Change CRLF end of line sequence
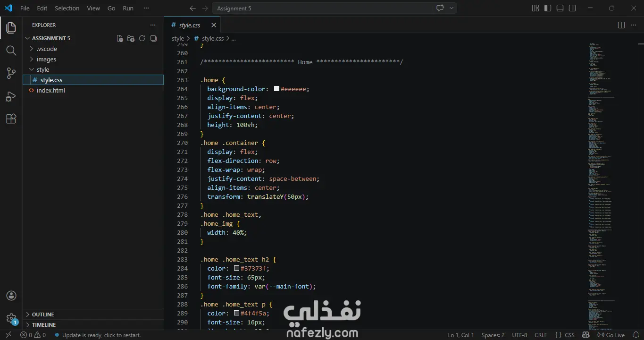 (x=541, y=335)
